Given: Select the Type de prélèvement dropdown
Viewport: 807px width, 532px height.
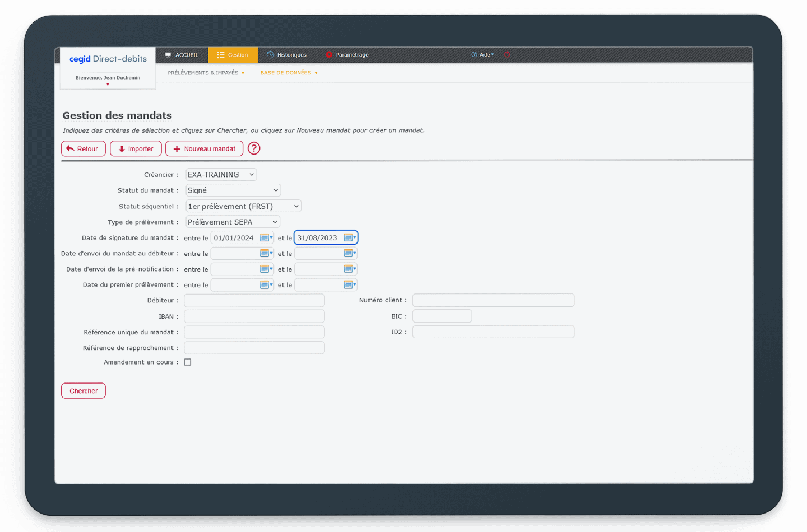Looking at the screenshot, I should (x=233, y=222).
